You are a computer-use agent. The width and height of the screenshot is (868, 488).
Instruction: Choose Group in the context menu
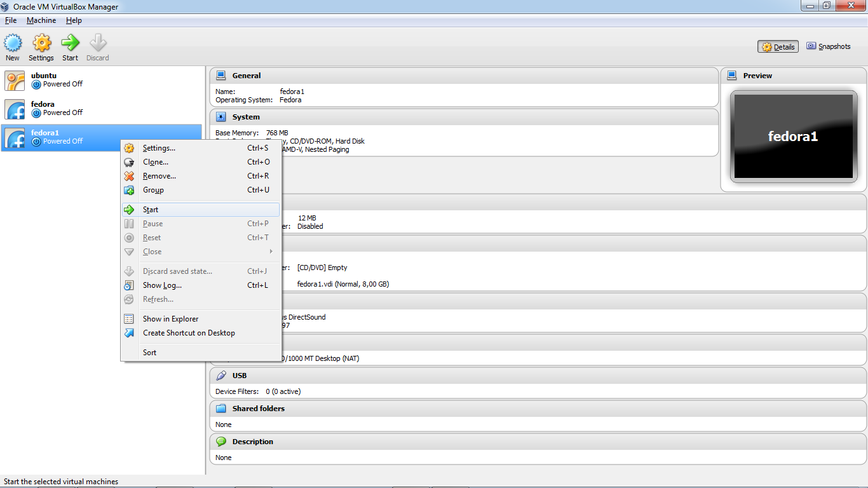pos(201,190)
